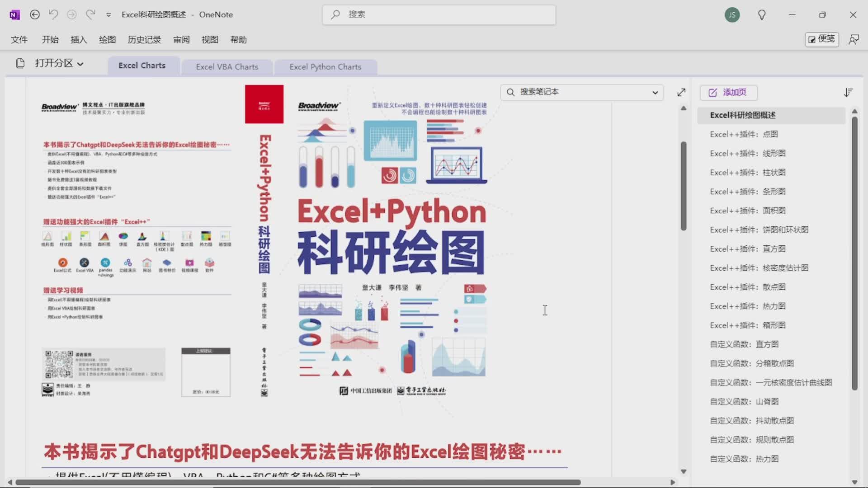The image size is (868, 488).
Task: Redo the last action
Action: (90, 14)
